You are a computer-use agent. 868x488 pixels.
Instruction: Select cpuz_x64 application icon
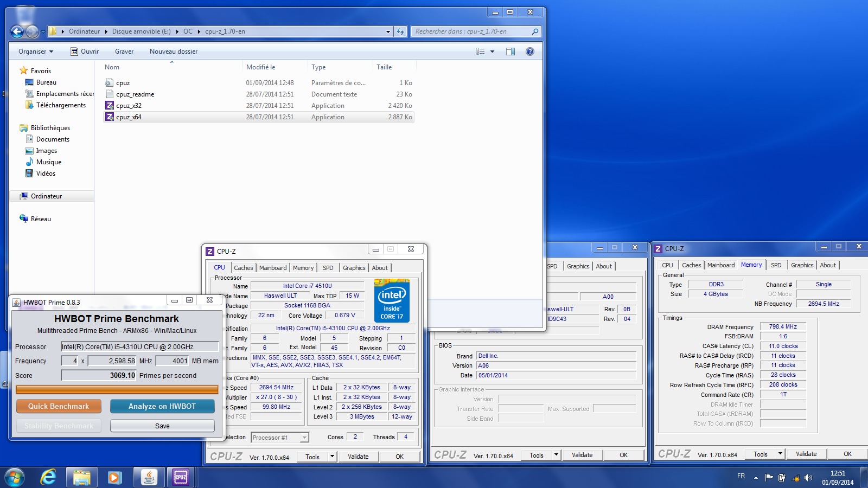point(110,117)
